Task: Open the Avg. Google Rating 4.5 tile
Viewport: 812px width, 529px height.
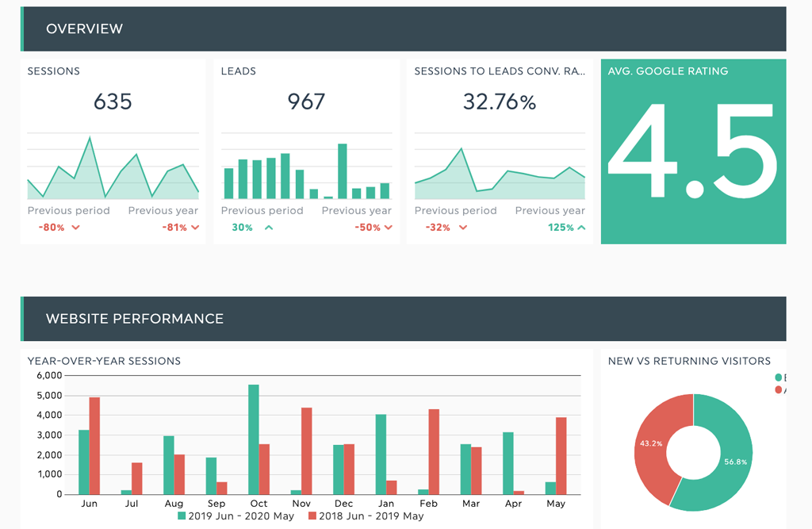Action: pos(693,151)
